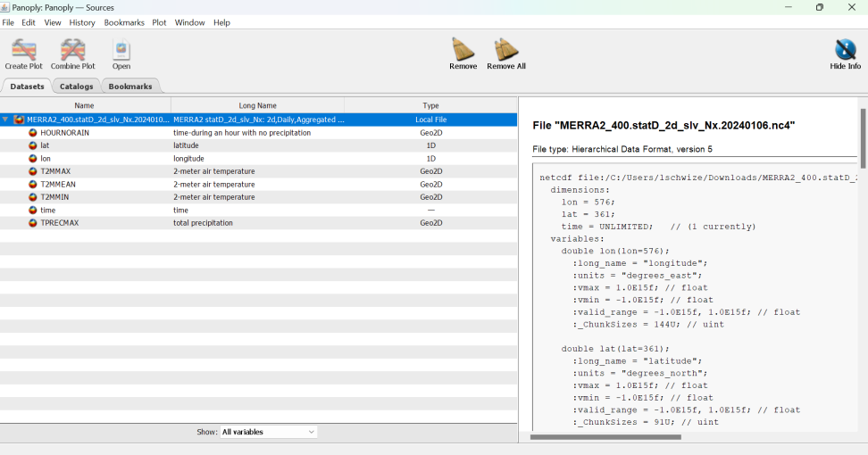Click the info panel vertical scrollbar
Screen dimensions: 868x455
pos(863,138)
